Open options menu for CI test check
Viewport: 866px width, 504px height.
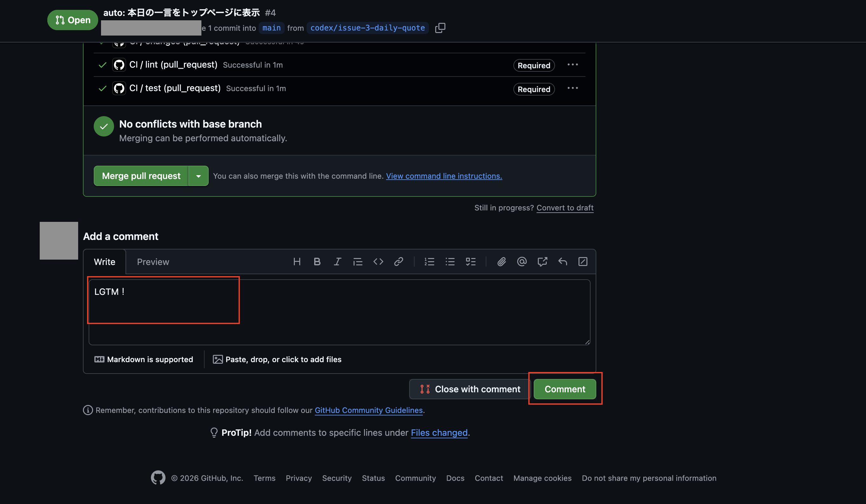pos(572,88)
